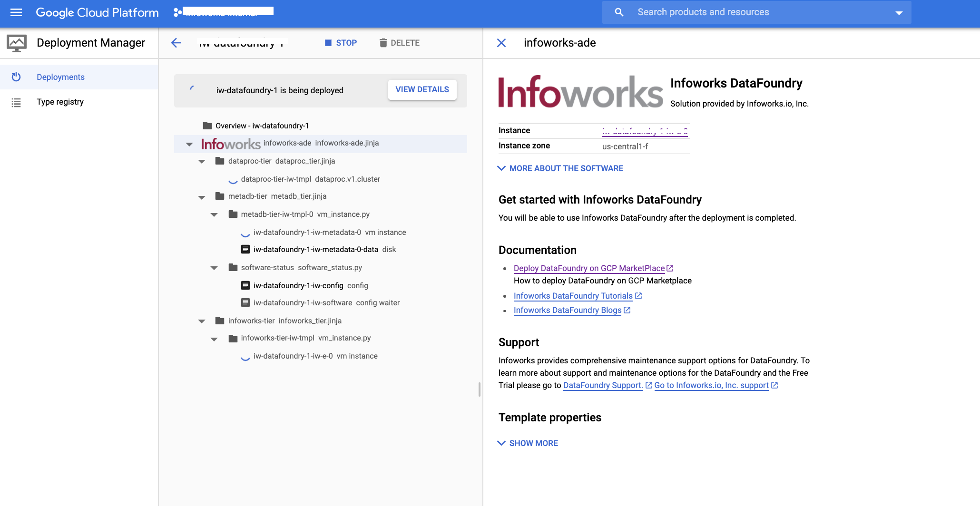The width and height of the screenshot is (980, 506).
Task: Stop the deployment with STOP button
Action: tap(341, 43)
